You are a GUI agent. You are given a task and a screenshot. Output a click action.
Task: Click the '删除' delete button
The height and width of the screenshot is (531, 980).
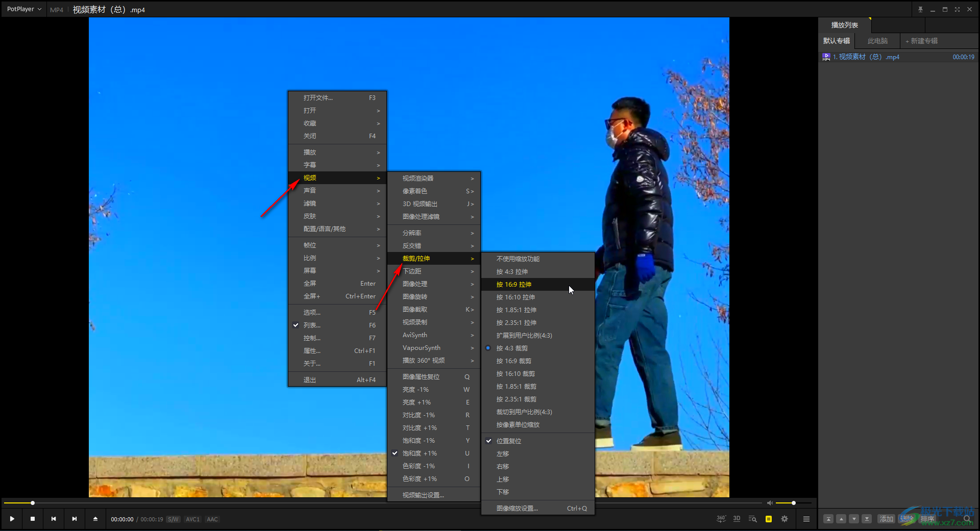coord(906,519)
